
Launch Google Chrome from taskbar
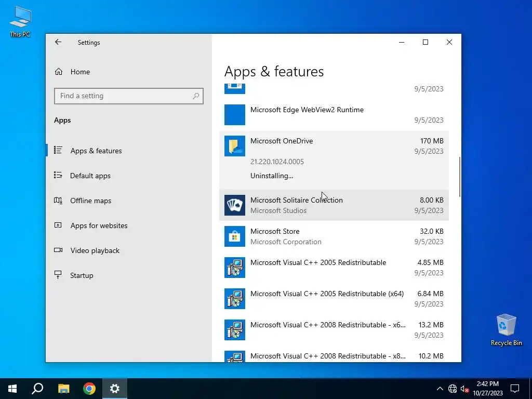pyautogui.click(x=89, y=389)
